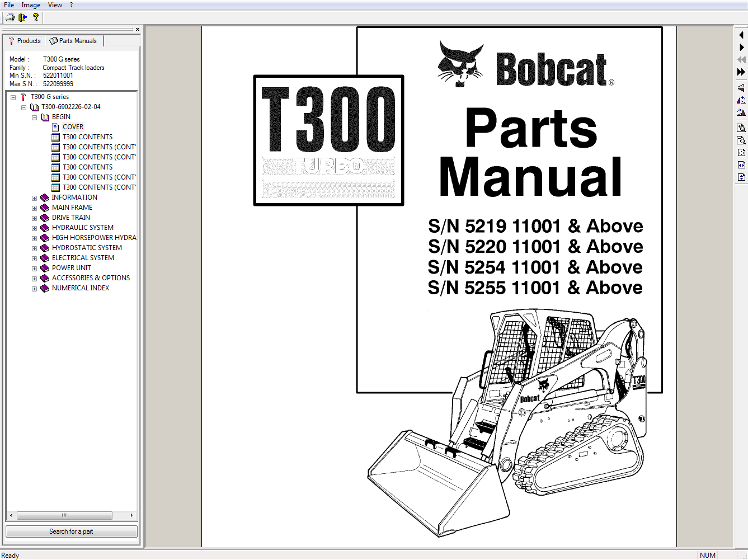
Task: Fit the page to height
Action: point(741,177)
